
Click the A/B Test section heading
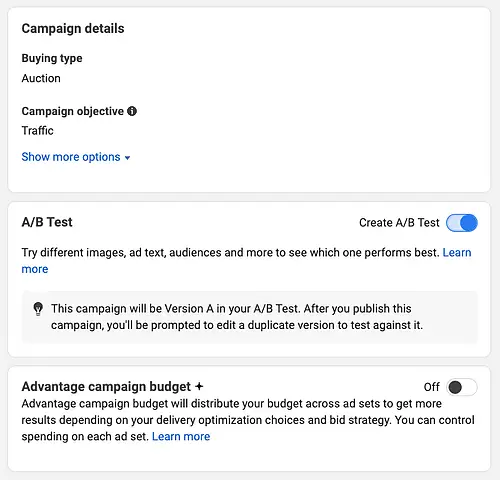(47, 222)
